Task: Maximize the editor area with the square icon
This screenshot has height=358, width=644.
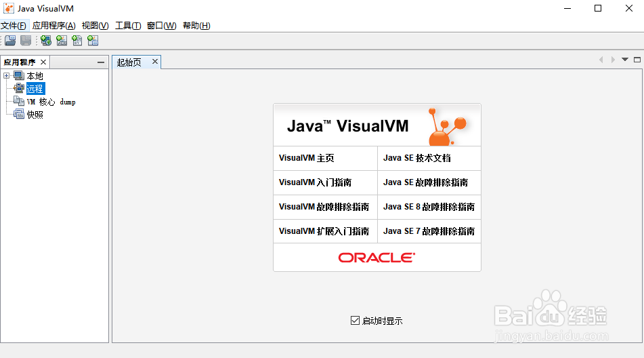Action: point(637,60)
